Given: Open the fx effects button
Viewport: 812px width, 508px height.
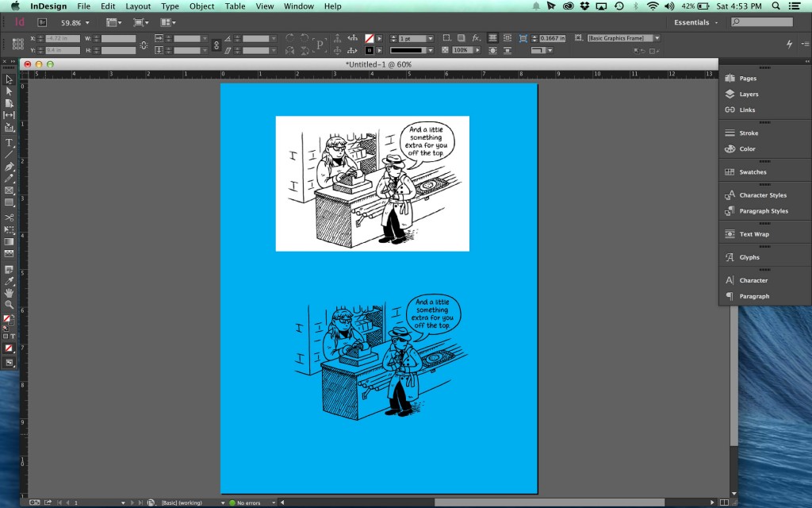Looking at the screenshot, I should [x=476, y=38].
